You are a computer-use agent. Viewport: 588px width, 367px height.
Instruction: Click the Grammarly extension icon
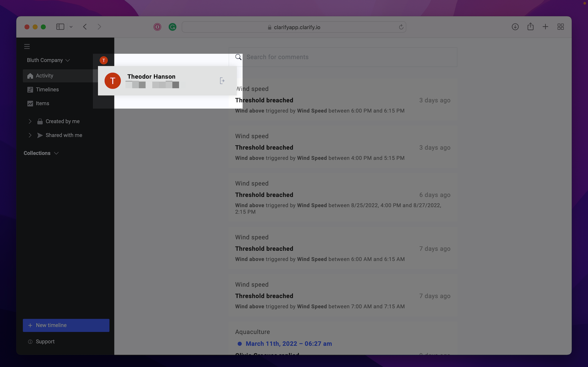(172, 27)
